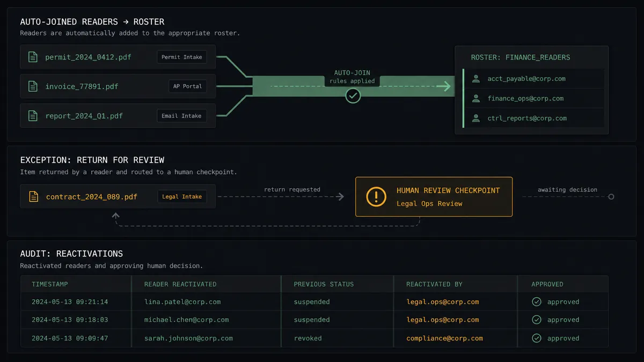Click reader lina.patel@corp.com
The image size is (644, 362).
pyautogui.click(x=182, y=302)
